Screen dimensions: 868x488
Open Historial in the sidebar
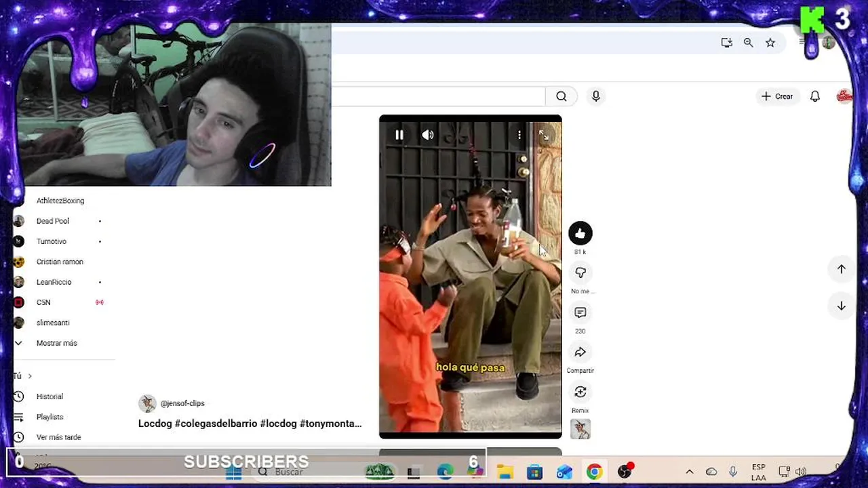(x=50, y=396)
